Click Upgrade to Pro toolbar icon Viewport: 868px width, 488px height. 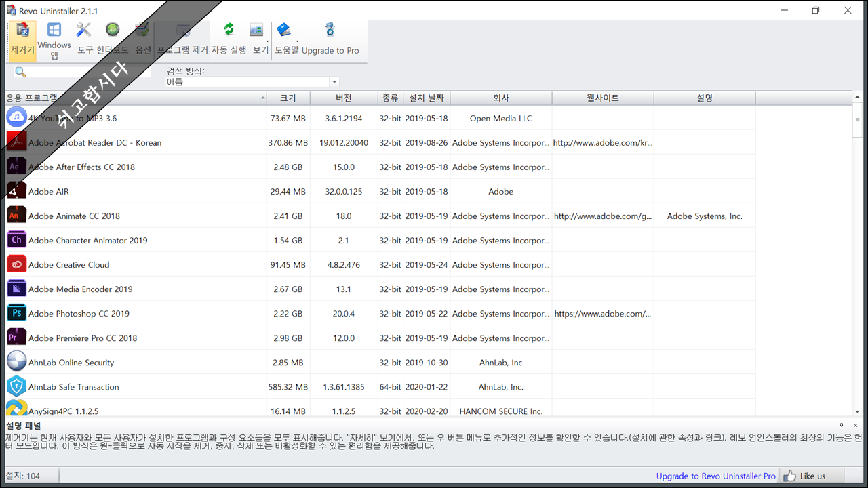(x=330, y=29)
